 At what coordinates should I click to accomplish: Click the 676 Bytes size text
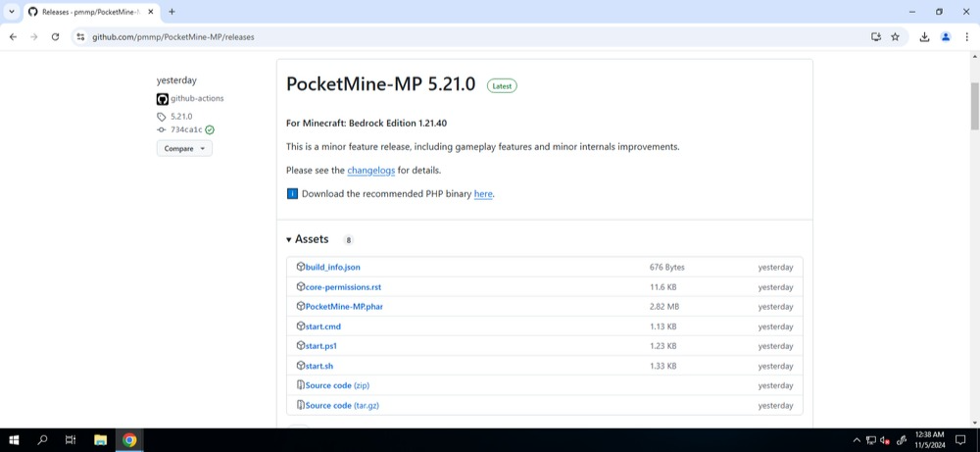(x=666, y=267)
